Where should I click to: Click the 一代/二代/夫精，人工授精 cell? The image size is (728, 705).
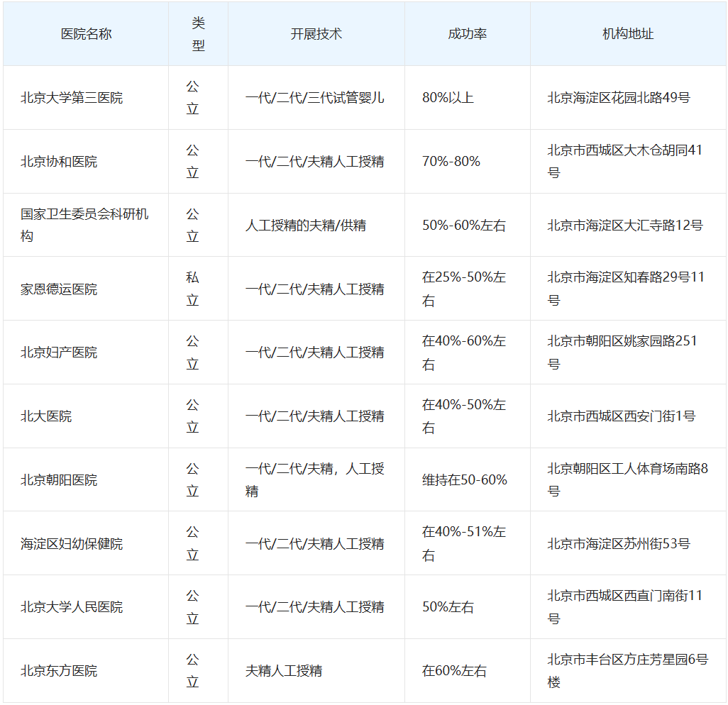315,480
